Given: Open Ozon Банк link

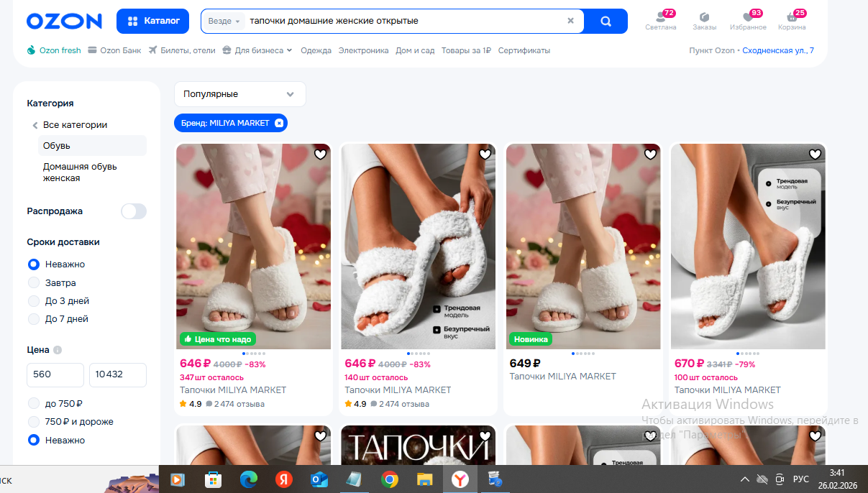Looking at the screenshot, I should [x=114, y=50].
